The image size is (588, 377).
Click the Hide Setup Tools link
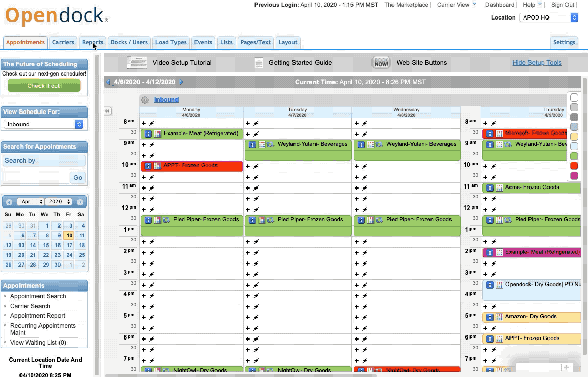[x=537, y=62]
